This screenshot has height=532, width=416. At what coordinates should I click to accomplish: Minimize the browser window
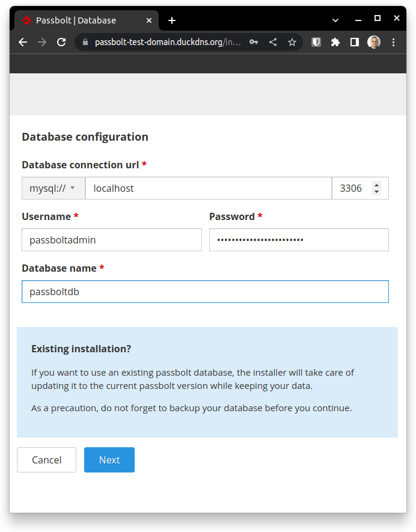pyautogui.click(x=358, y=20)
